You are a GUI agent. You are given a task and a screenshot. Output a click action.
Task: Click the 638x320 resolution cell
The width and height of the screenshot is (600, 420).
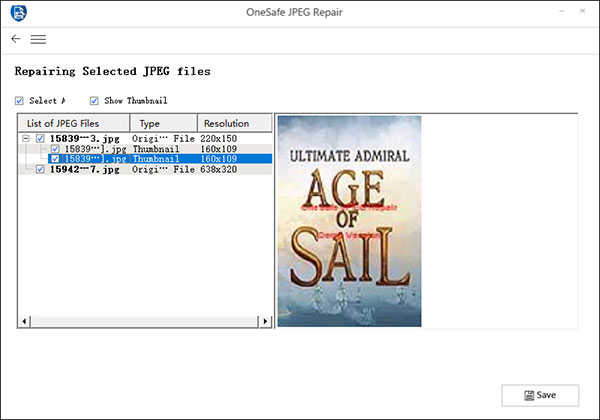click(218, 169)
